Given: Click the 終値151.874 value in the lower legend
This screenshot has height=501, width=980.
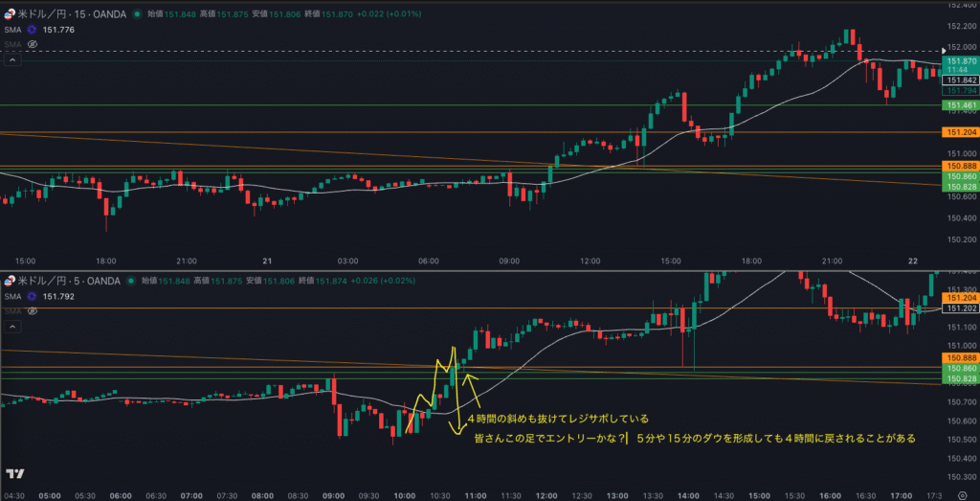Looking at the screenshot, I should 323,281.
